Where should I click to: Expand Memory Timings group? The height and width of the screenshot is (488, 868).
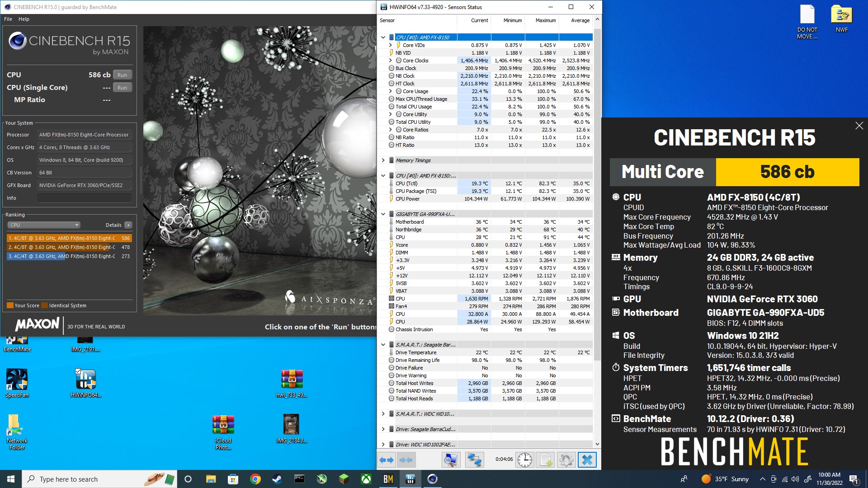(383, 160)
